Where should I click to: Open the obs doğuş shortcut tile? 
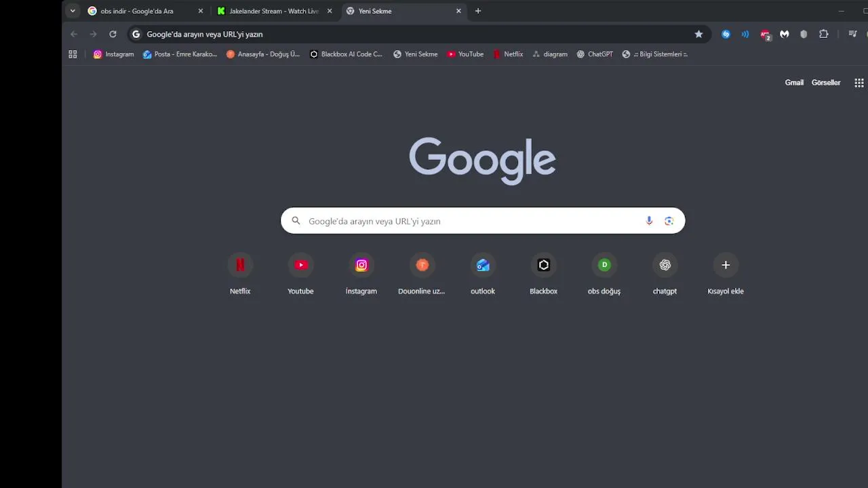[x=604, y=274]
